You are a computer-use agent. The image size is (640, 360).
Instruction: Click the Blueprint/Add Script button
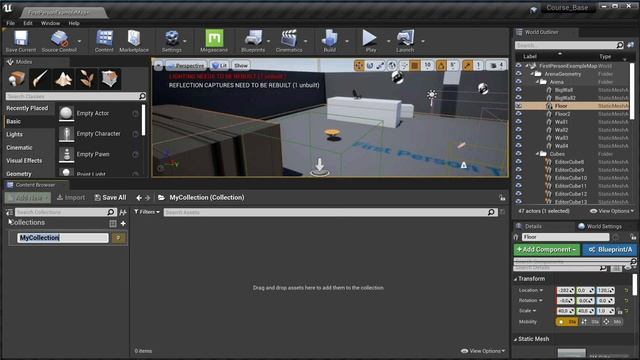[610, 249]
